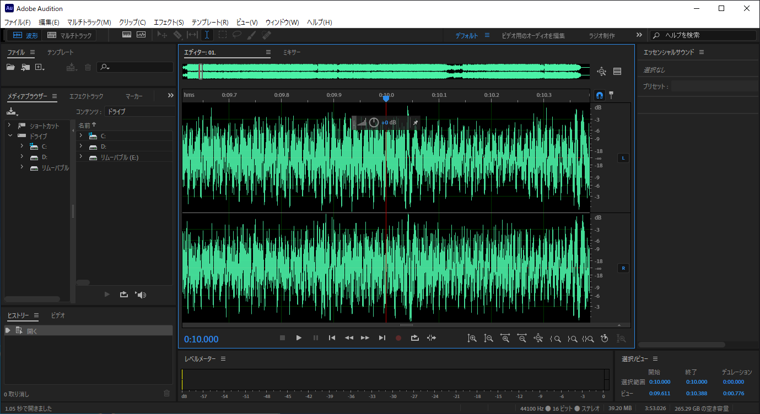The image size is (760, 414).
Task: Show hidden panel tabs next to マーカー
Action: [x=170, y=96]
